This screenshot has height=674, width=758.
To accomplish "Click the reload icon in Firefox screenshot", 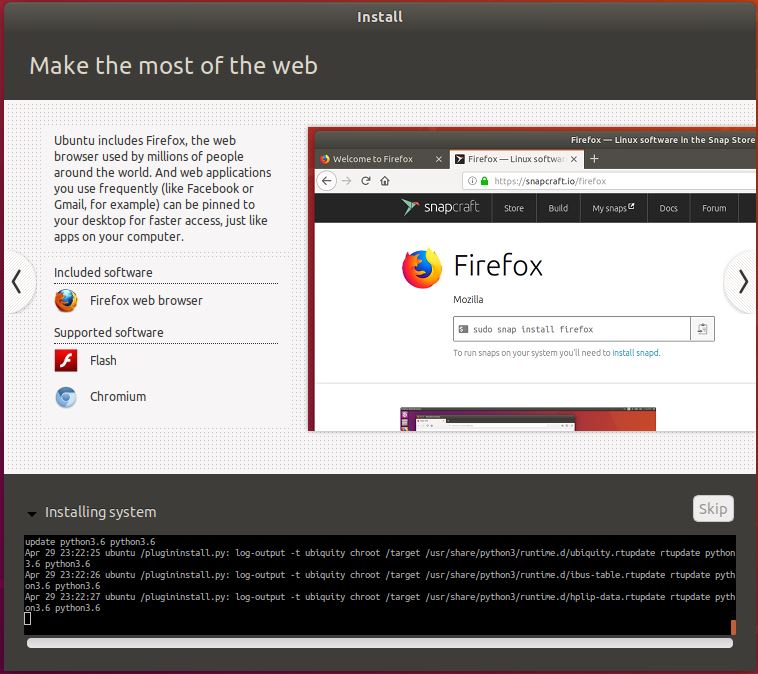I will (366, 181).
